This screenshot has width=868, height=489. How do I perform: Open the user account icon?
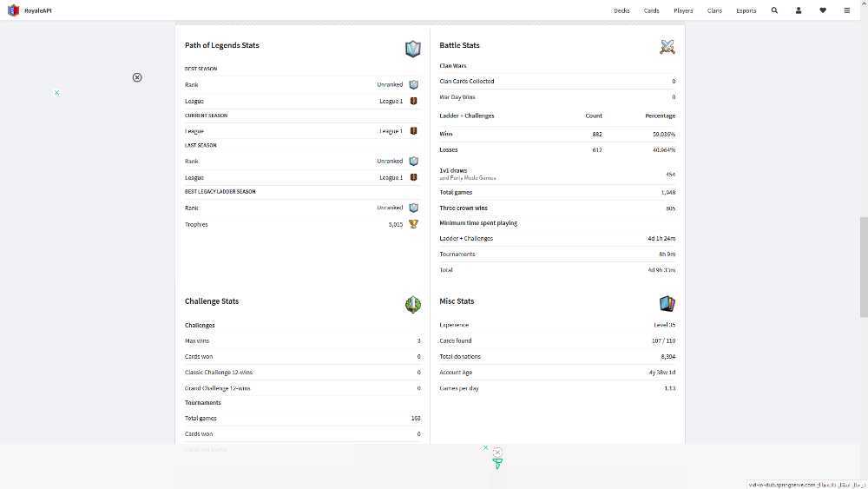click(799, 10)
